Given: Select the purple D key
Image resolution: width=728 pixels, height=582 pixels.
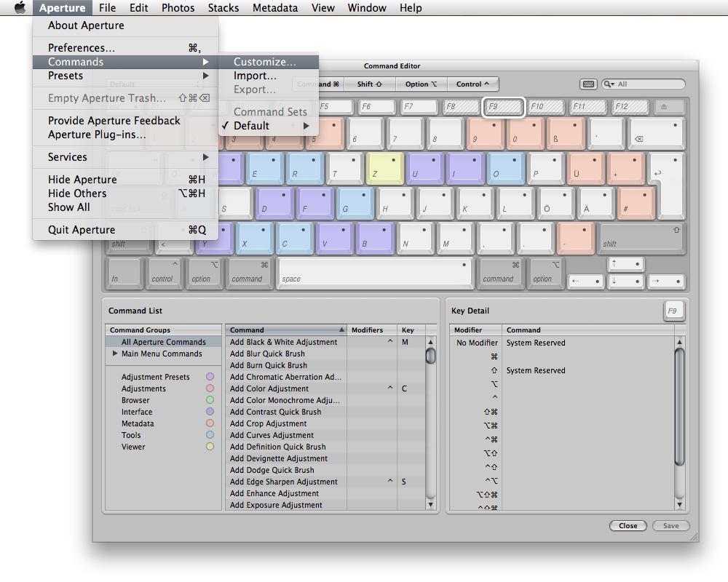Looking at the screenshot, I should coord(274,203).
